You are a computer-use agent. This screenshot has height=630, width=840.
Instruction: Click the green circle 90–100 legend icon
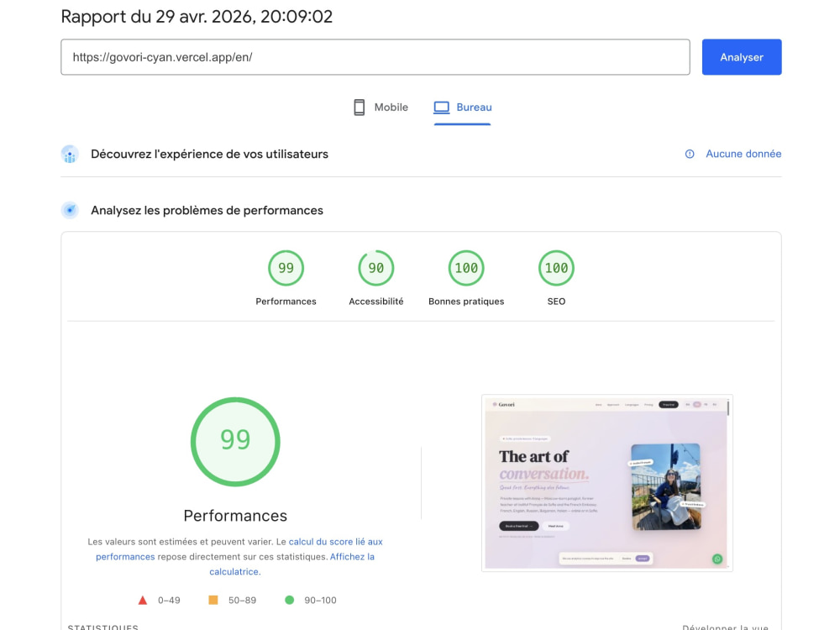pos(289,600)
